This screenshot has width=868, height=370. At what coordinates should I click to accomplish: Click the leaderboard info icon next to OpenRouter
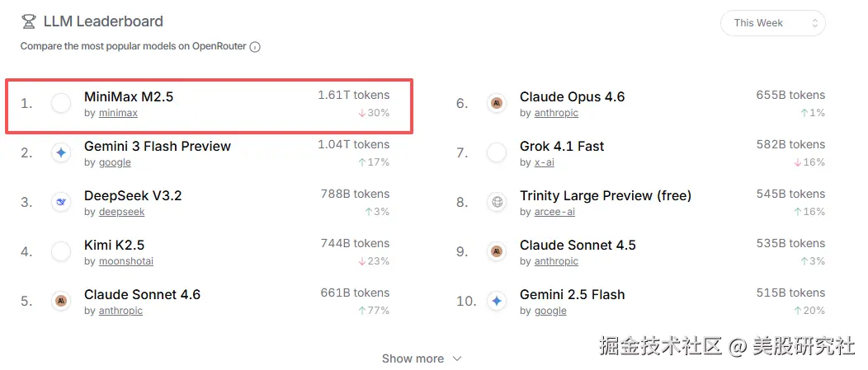click(255, 47)
